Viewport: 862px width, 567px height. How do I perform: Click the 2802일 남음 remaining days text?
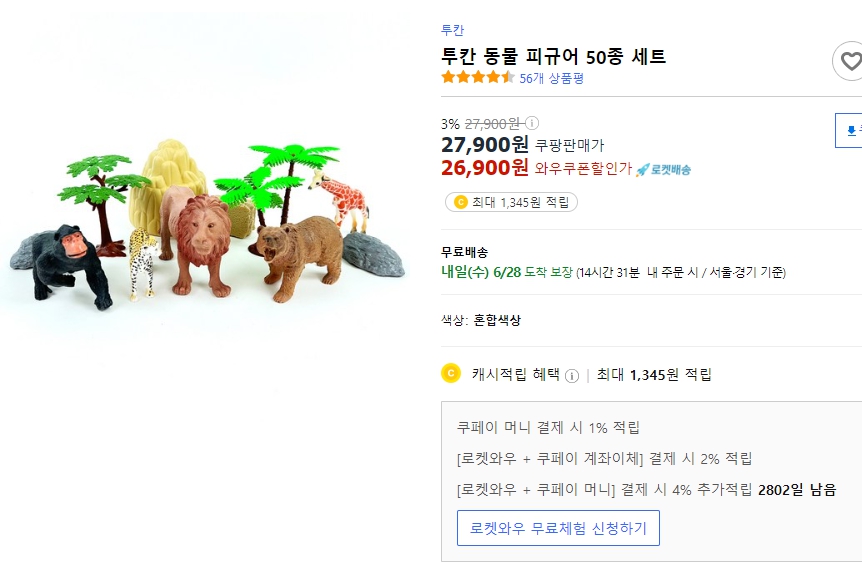coord(797,490)
